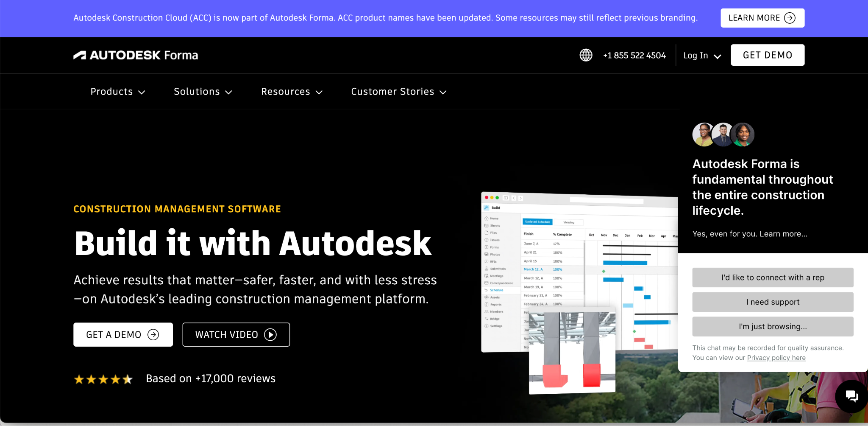Open the chat bubble widget icon

pyautogui.click(x=851, y=396)
